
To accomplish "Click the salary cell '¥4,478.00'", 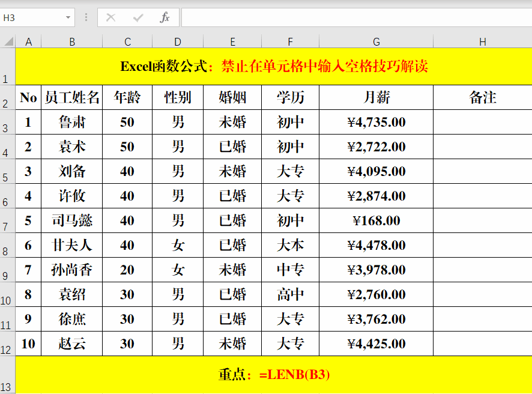I will (376, 245).
